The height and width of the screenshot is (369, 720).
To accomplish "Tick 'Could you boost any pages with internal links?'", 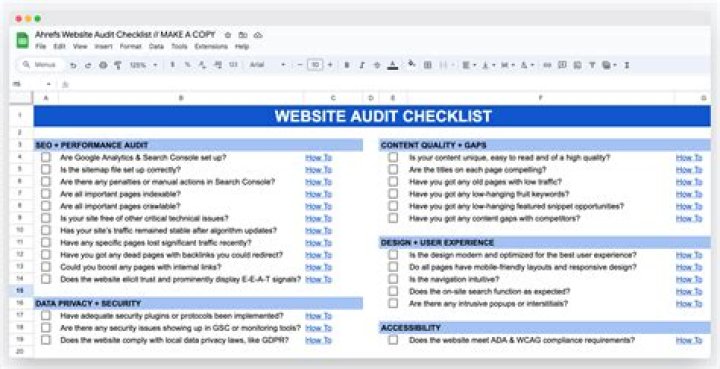I will (x=45, y=267).
